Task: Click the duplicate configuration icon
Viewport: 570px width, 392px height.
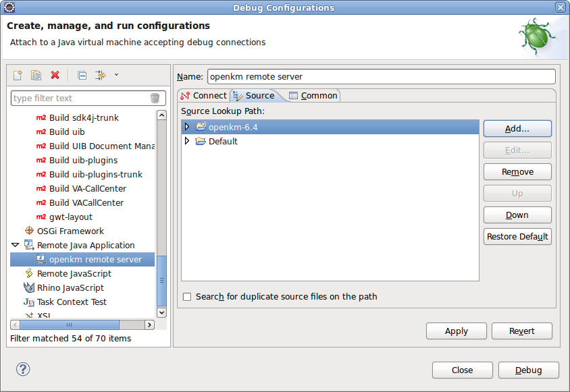Action: pos(36,75)
